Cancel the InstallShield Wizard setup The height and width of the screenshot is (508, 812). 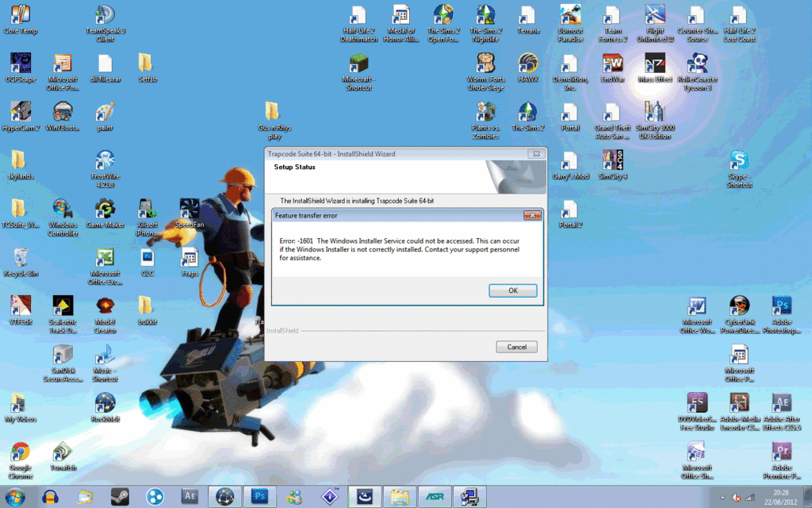(516, 348)
